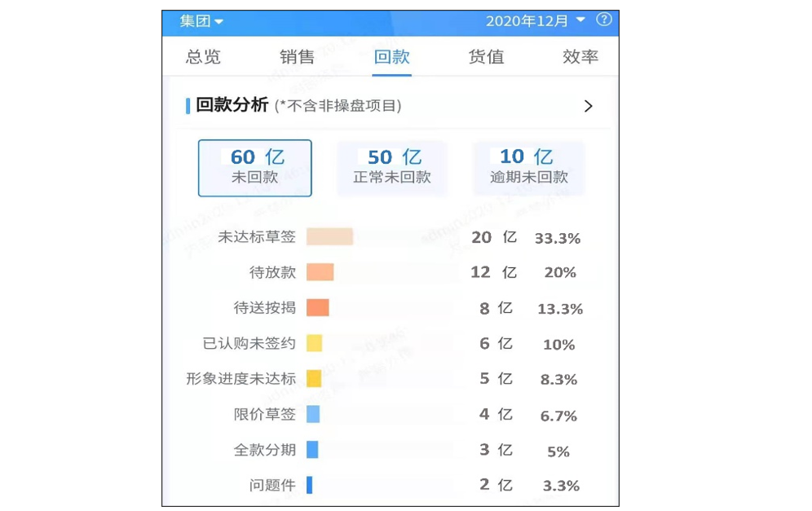The height and width of the screenshot is (511, 812).
Task: Click the help question mark icon
Action: (604, 20)
